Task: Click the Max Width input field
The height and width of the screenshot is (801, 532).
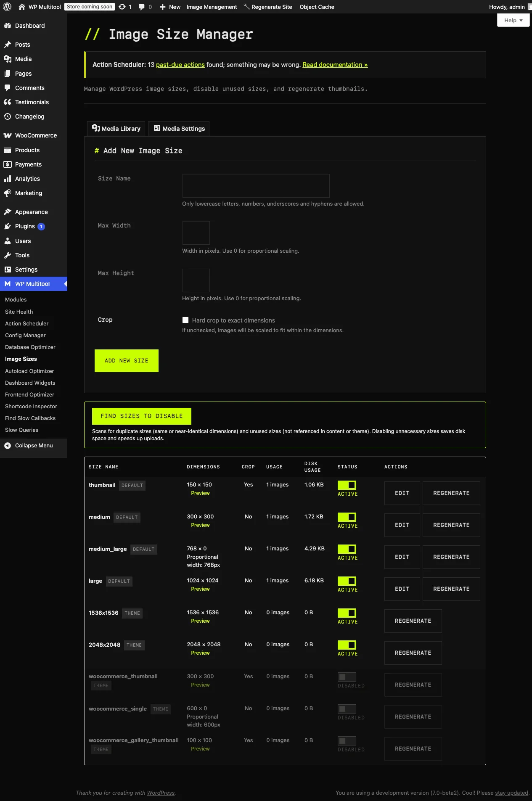Action: click(196, 233)
